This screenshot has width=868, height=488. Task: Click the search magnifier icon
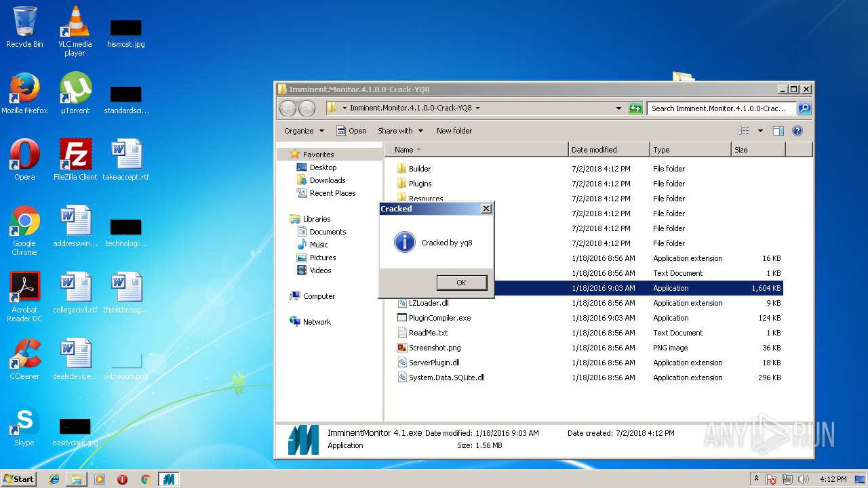[804, 108]
